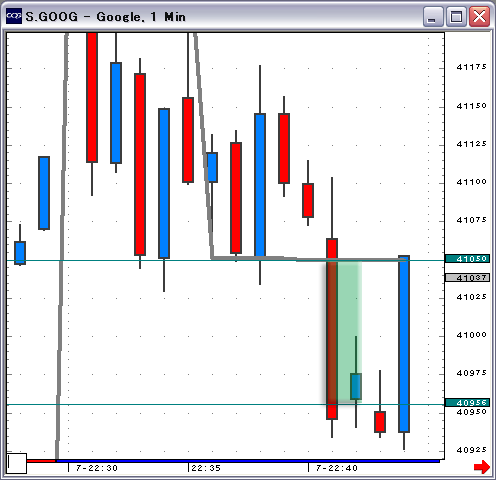Viewport: 496px width, 480px height.
Task: Click the 7-22:40 time label
Action: point(337,468)
